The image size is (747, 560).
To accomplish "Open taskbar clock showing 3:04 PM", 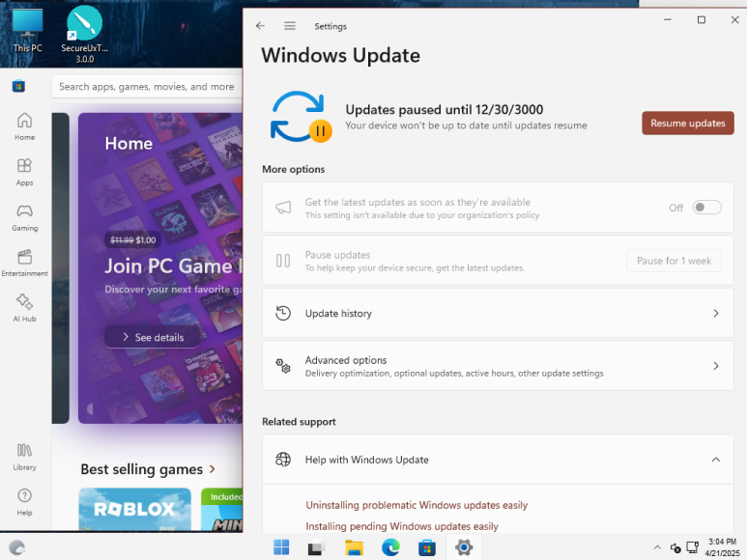I will coord(722,547).
